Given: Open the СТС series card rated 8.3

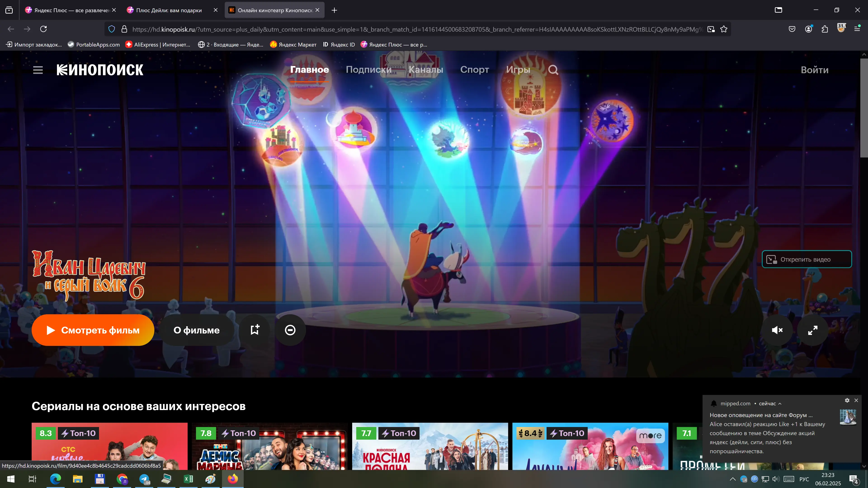Looking at the screenshot, I should coord(109,446).
